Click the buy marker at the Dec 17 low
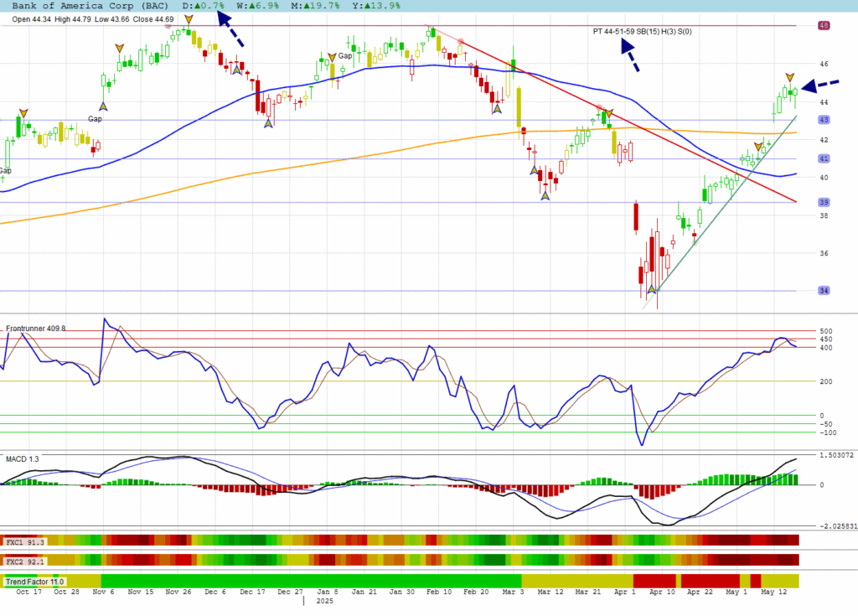 (268, 123)
